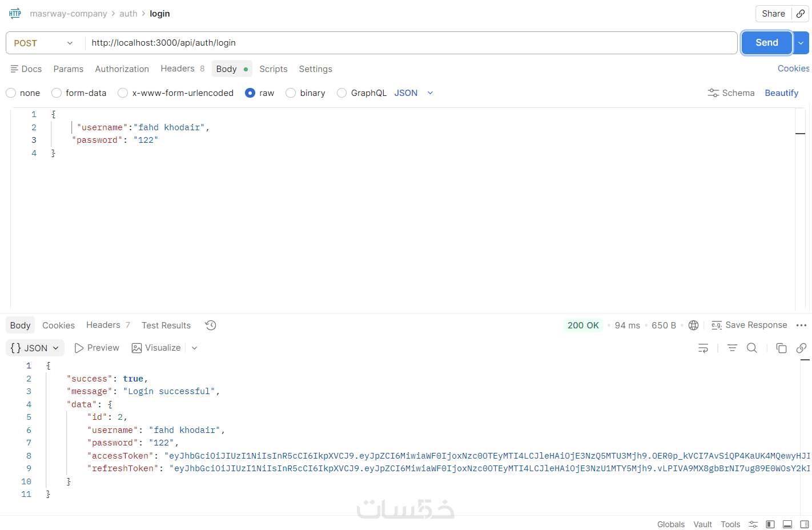Expand Visualize options chevron
The width and height of the screenshot is (812, 530).
194,348
